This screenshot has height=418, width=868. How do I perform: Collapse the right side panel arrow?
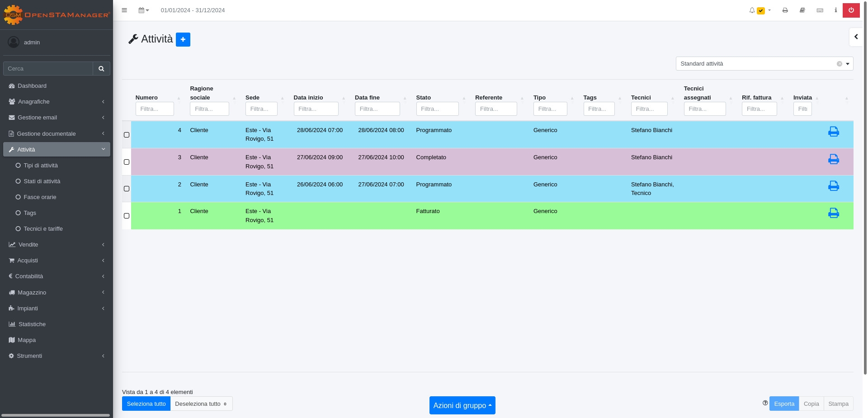click(x=856, y=37)
